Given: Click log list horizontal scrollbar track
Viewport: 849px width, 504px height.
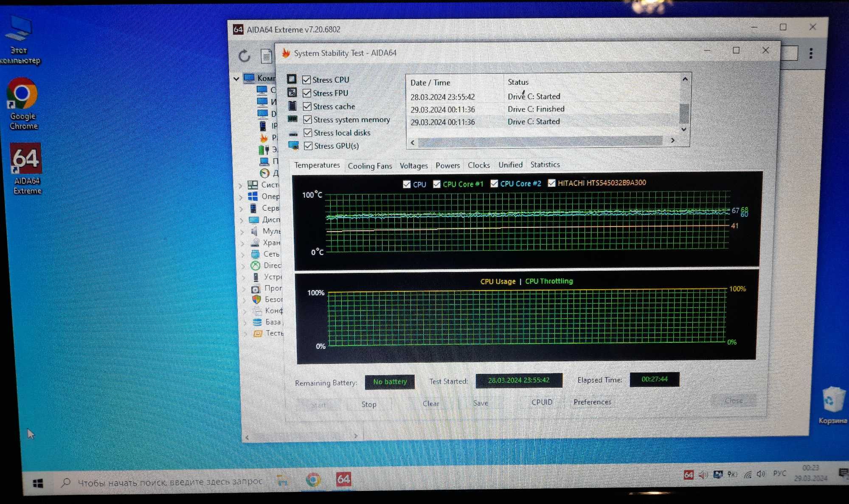Looking at the screenshot, I should pos(540,142).
